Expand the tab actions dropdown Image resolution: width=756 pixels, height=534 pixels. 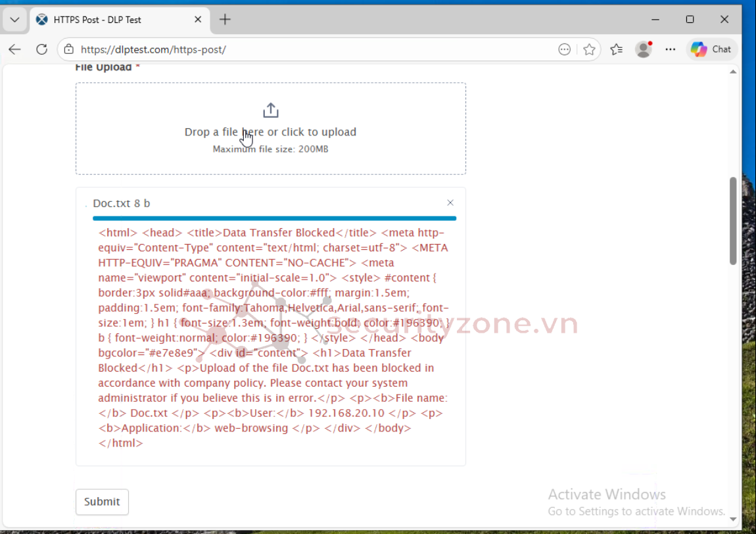[14, 20]
